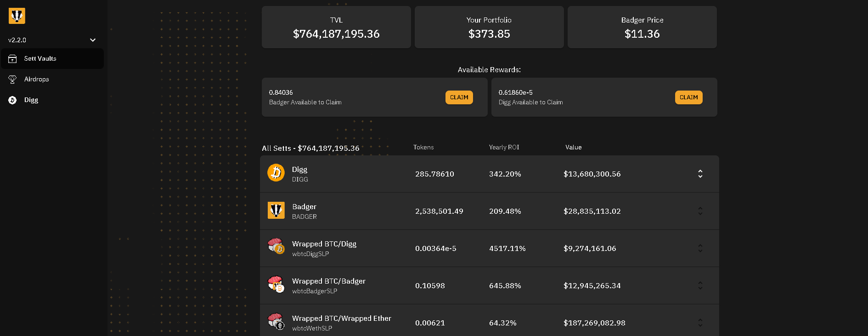This screenshot has width=868, height=336.
Task: Click the Badger vault token icon
Action: pyautogui.click(x=276, y=210)
